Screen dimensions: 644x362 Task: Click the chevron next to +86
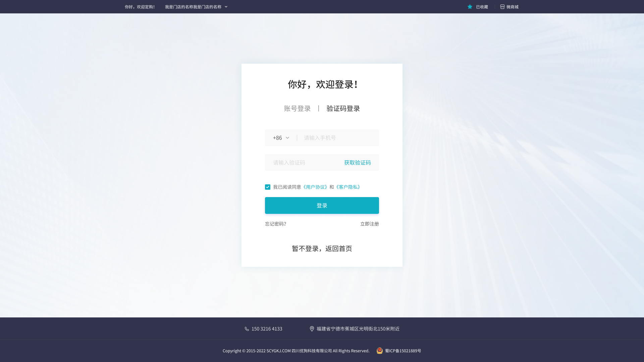pos(287,138)
